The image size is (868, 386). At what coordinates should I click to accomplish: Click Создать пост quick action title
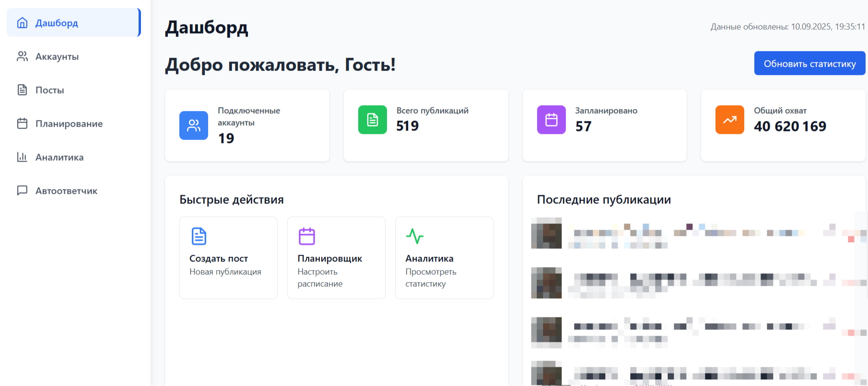219,258
